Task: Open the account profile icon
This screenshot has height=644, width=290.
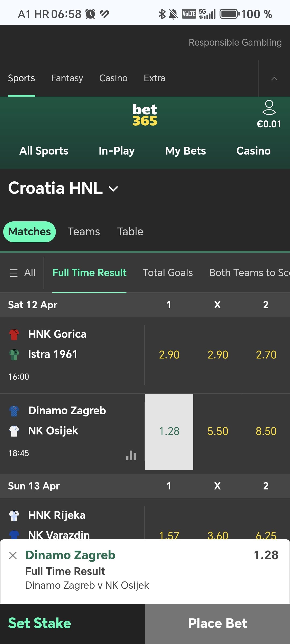Action: pyautogui.click(x=269, y=108)
